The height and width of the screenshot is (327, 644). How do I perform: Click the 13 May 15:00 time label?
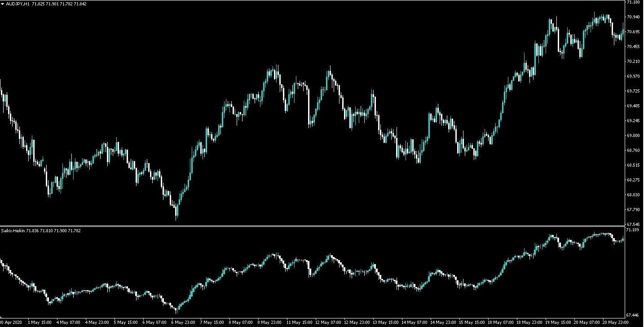(x=384, y=323)
